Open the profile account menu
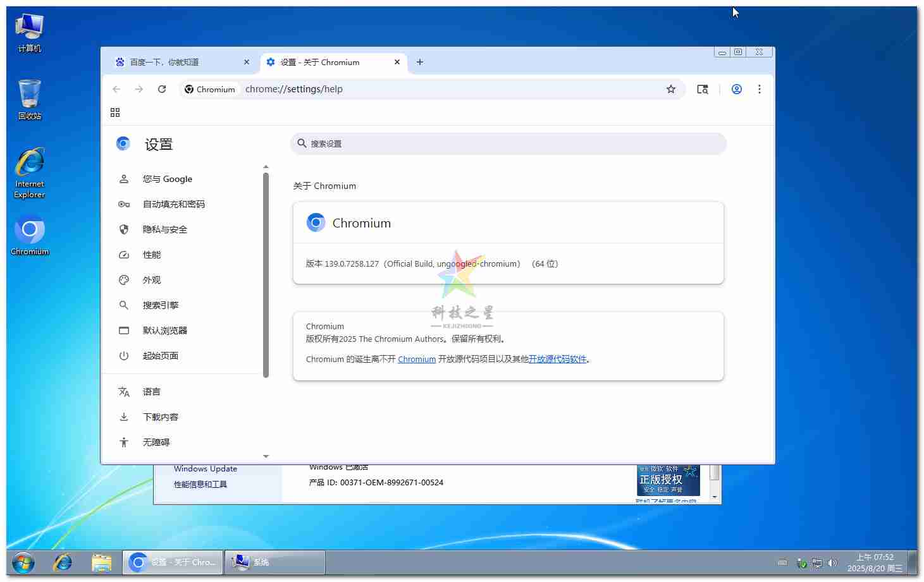The height and width of the screenshot is (582, 924). click(736, 89)
